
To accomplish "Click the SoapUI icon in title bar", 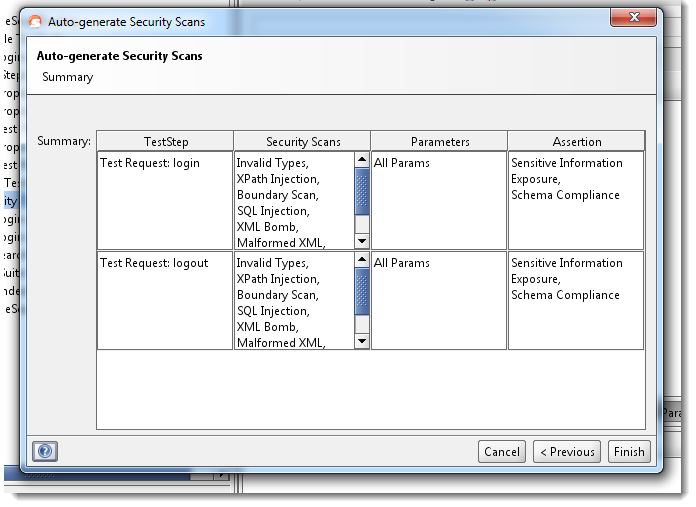I will 36,20.
